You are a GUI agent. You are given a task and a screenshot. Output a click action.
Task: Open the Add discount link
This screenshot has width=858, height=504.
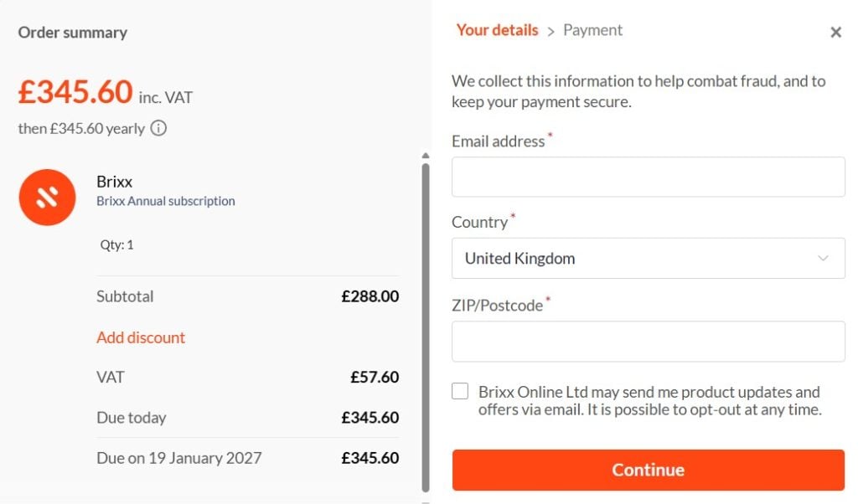[141, 337]
